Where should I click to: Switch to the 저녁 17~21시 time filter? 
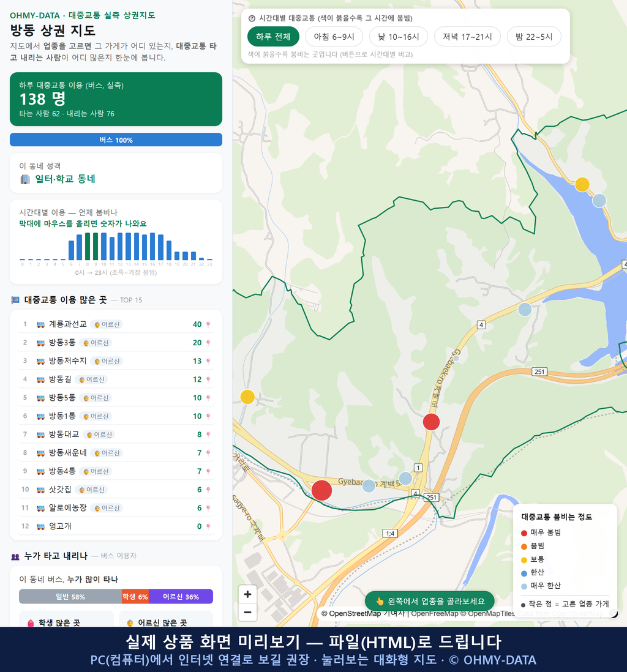point(467,37)
